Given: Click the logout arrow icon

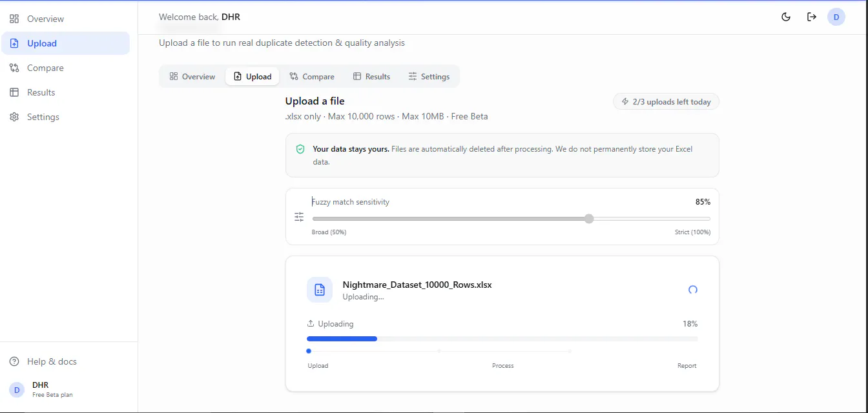Looking at the screenshot, I should click(812, 17).
